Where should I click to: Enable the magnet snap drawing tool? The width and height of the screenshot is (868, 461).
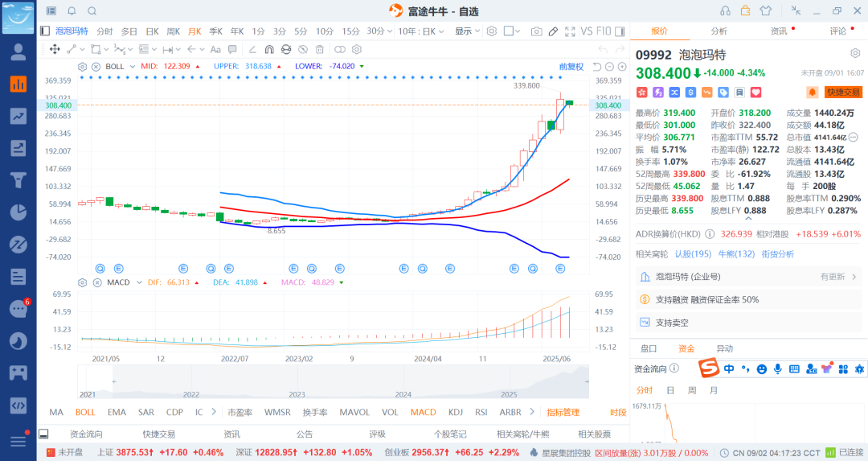(x=269, y=49)
